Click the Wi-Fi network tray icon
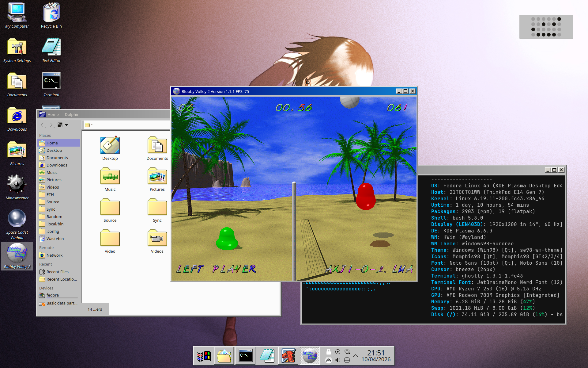Image resolution: width=588 pixels, height=368 pixels. click(x=347, y=352)
